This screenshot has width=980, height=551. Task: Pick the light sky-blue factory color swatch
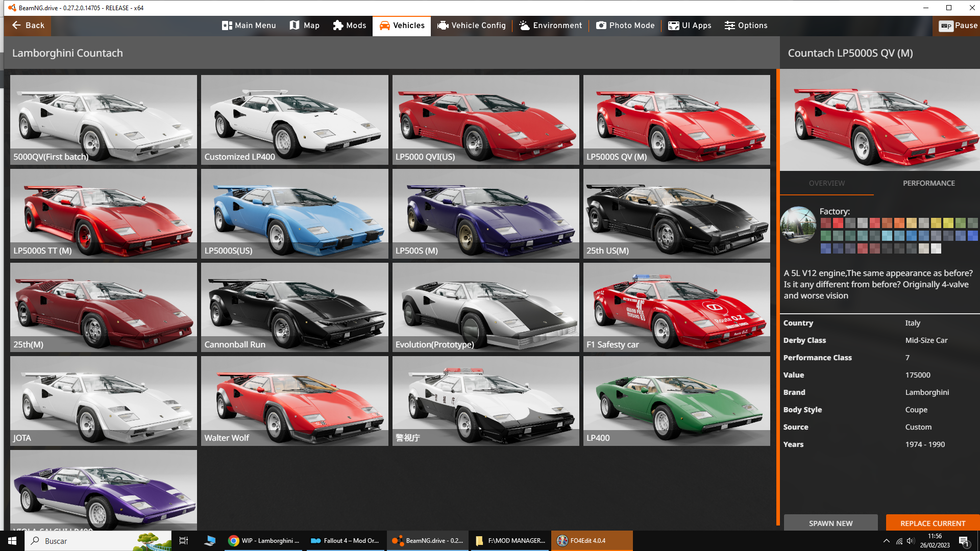[x=887, y=236]
